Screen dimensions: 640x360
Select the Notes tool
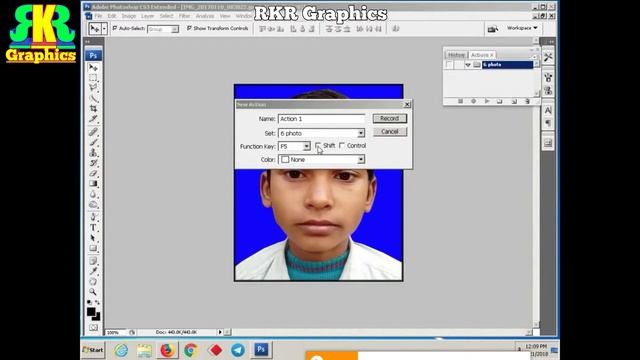[x=93, y=261]
